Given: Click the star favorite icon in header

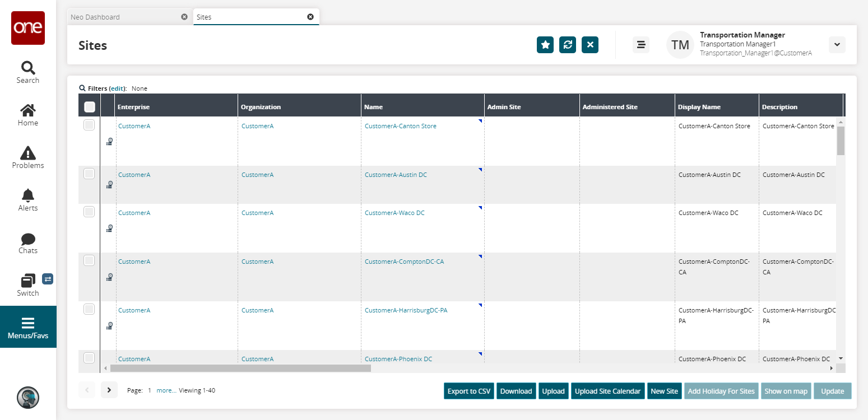Looking at the screenshot, I should (545, 45).
